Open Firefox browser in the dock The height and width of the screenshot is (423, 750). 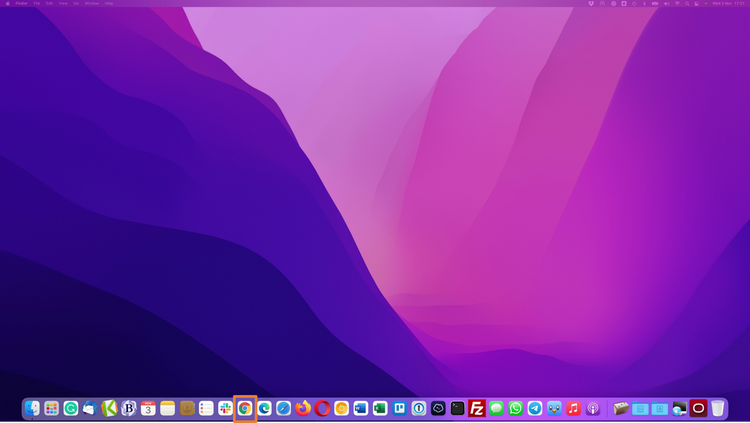[x=303, y=408]
